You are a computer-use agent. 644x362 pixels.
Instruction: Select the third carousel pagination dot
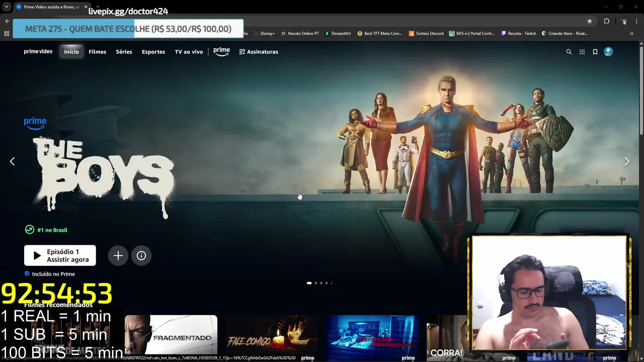point(321,283)
